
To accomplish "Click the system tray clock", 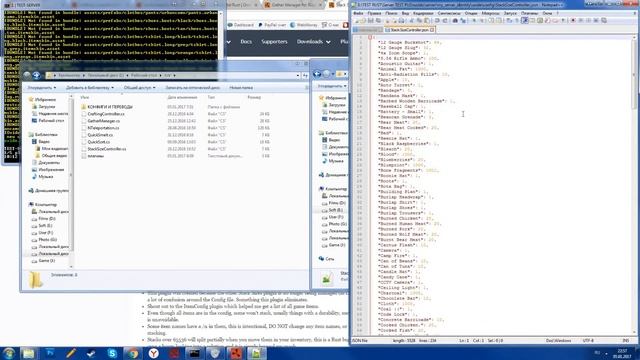I will click(622, 353).
